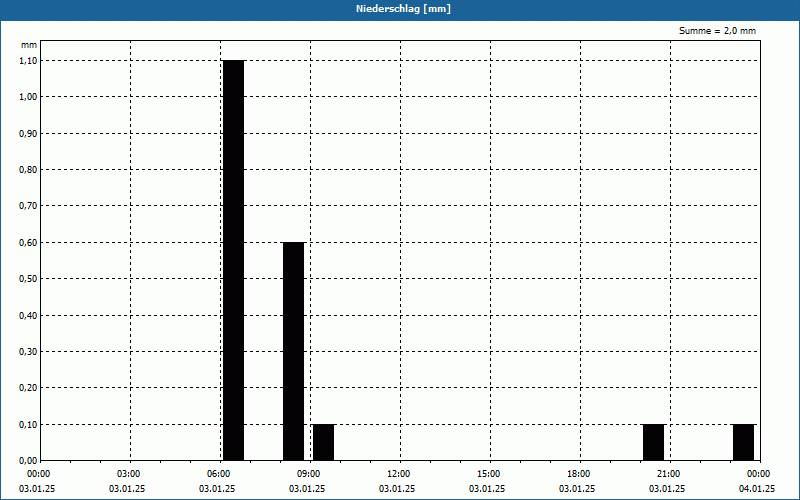The width and height of the screenshot is (800, 500).
Task: Click the 0,70 y-axis value
Action: (28, 206)
